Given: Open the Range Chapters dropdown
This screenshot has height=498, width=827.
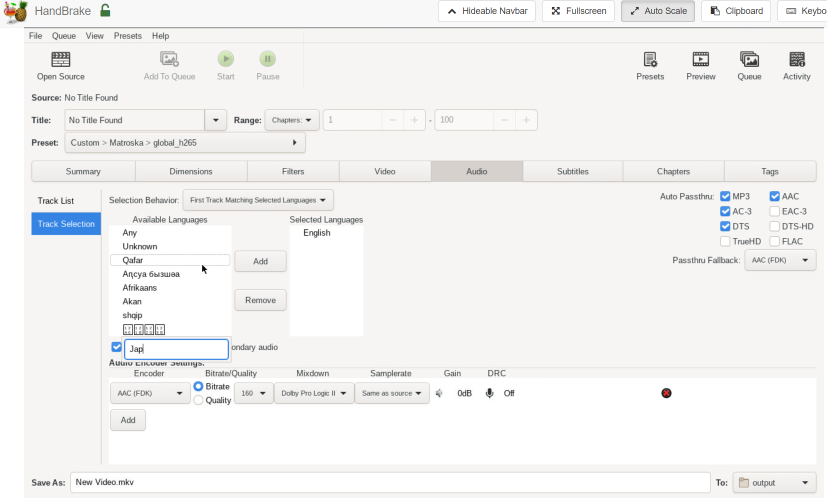Looking at the screenshot, I should [292, 120].
